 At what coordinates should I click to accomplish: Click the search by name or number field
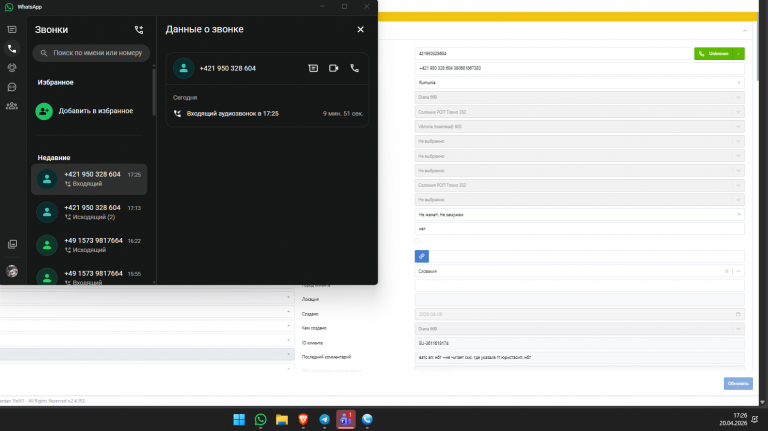[91, 53]
